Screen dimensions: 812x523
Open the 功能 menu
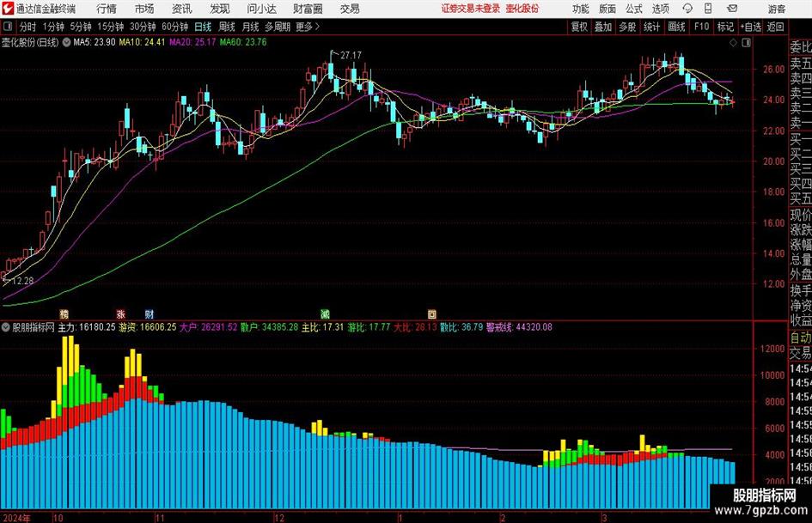pyautogui.click(x=581, y=9)
